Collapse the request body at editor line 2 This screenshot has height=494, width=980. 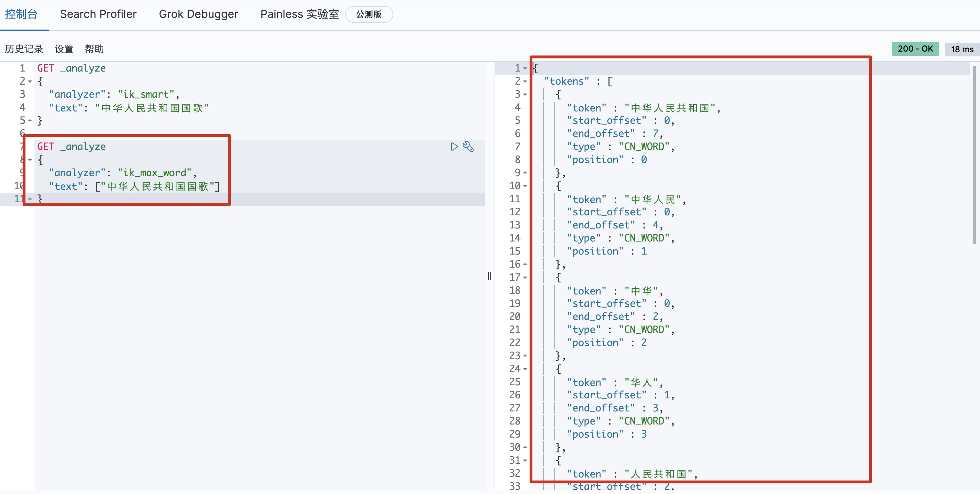coord(30,81)
